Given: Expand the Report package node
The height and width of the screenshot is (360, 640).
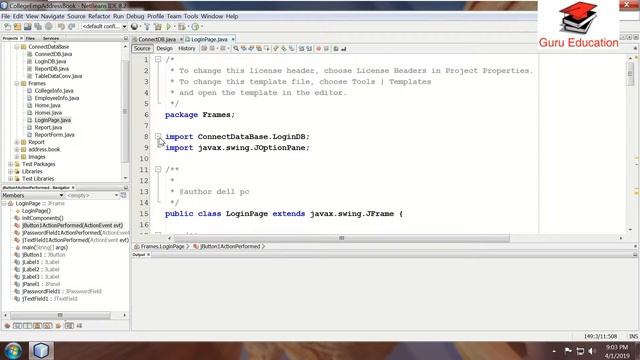Looking at the screenshot, I should tap(17, 142).
